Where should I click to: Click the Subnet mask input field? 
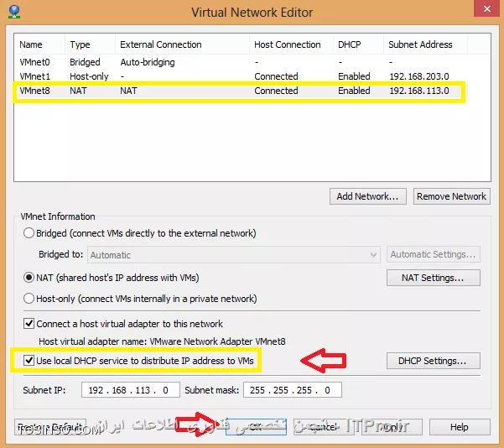coord(293,390)
